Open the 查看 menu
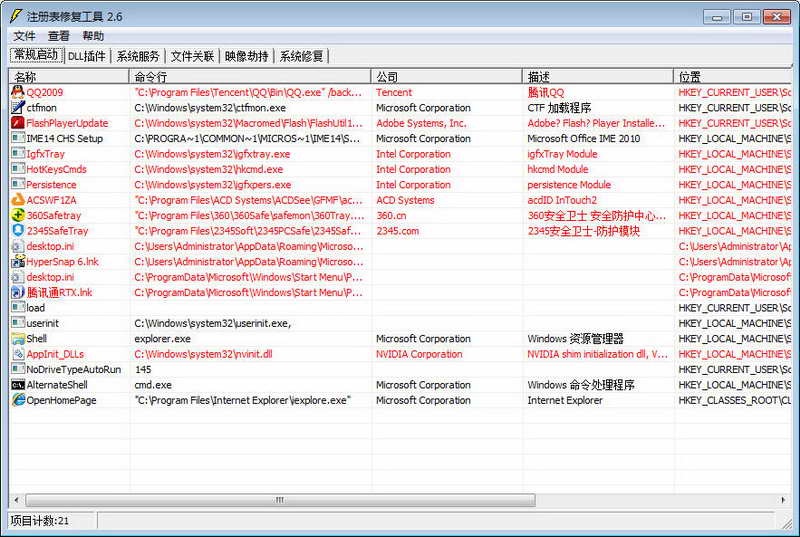 pyautogui.click(x=59, y=36)
